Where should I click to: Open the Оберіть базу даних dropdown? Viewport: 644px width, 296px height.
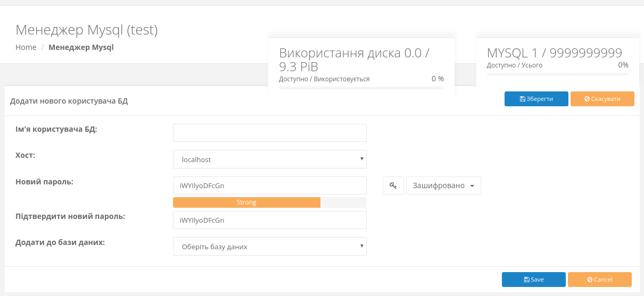pos(269,247)
